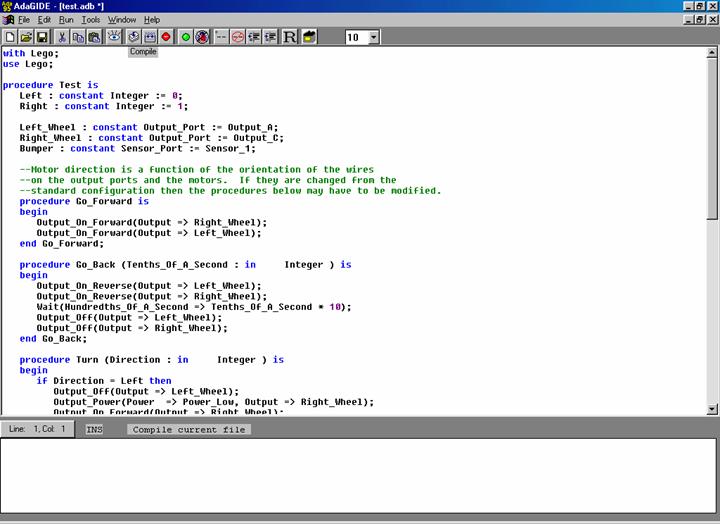Image resolution: width=720 pixels, height=524 pixels.
Task: Run the program with the green circle icon
Action: click(x=186, y=37)
